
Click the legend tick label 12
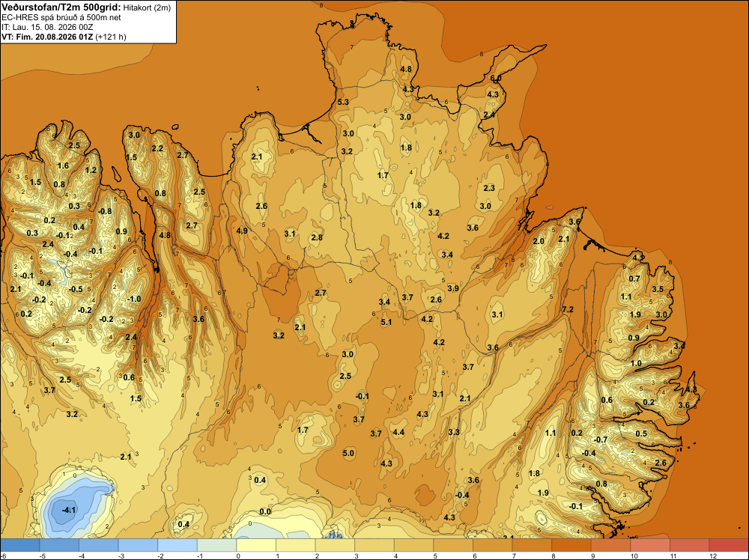coord(713,556)
